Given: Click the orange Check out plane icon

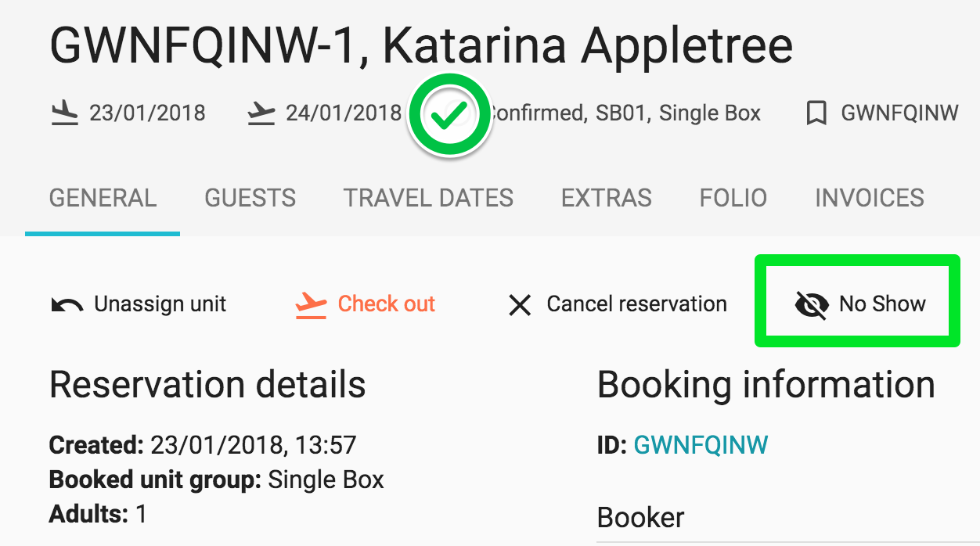Looking at the screenshot, I should (x=311, y=304).
